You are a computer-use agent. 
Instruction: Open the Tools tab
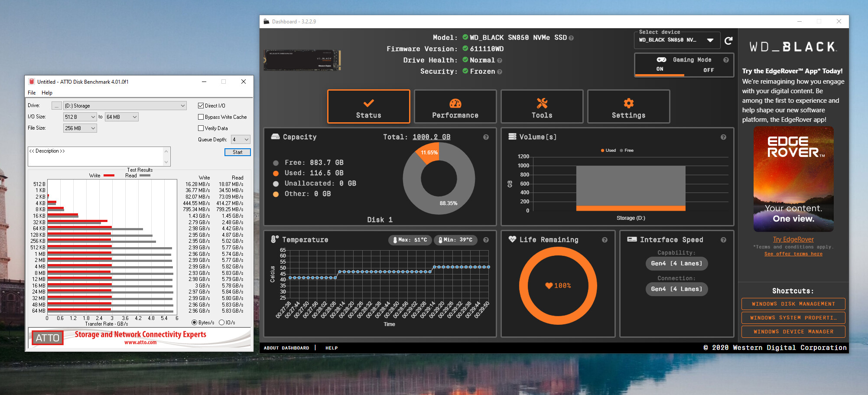(x=542, y=107)
